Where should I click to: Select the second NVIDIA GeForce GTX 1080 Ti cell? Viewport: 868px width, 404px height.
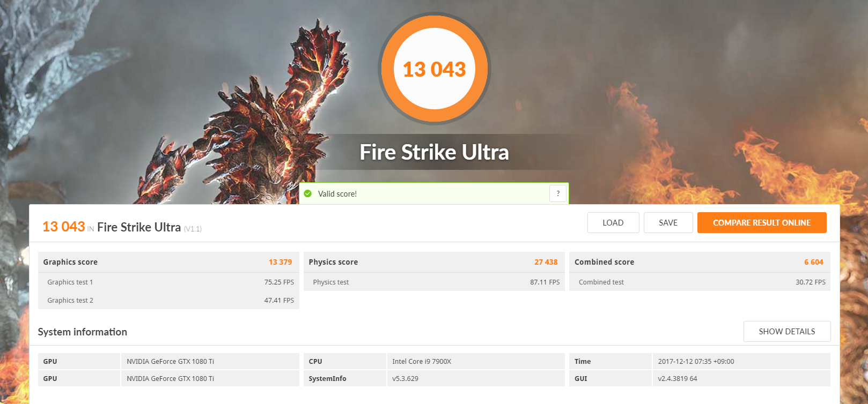[x=210, y=378]
